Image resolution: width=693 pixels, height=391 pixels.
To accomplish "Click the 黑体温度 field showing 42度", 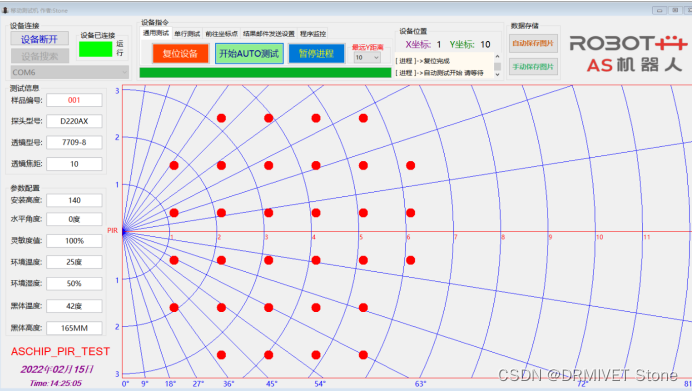I will point(74,306).
